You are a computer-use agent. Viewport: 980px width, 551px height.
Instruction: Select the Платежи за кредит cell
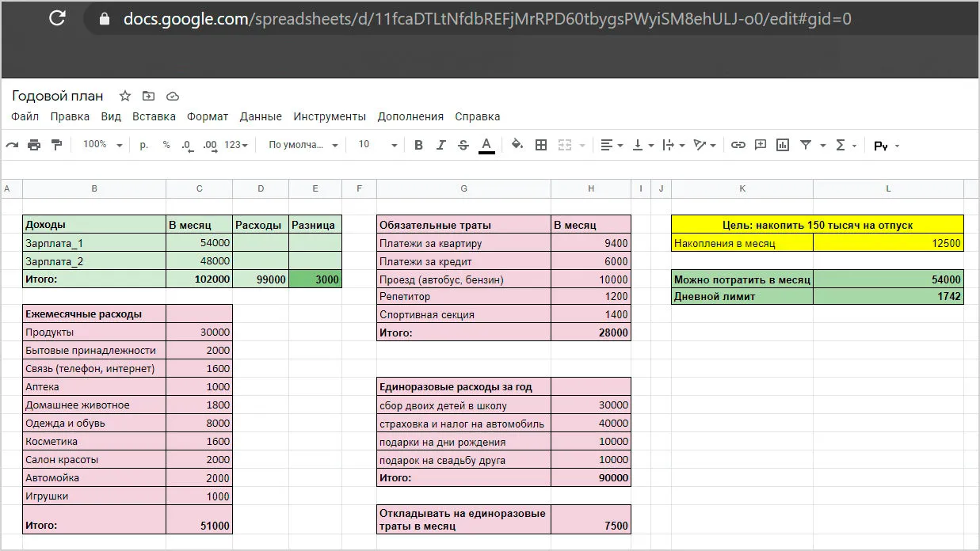tap(464, 261)
